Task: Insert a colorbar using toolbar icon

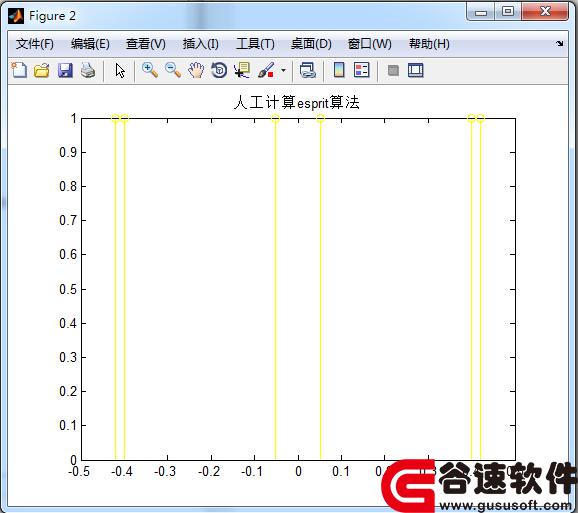Action: [x=339, y=70]
